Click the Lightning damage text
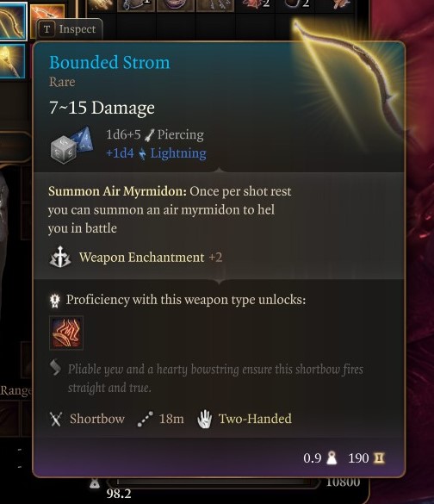Image resolution: width=434 pixels, height=504 pixels. pos(178,153)
